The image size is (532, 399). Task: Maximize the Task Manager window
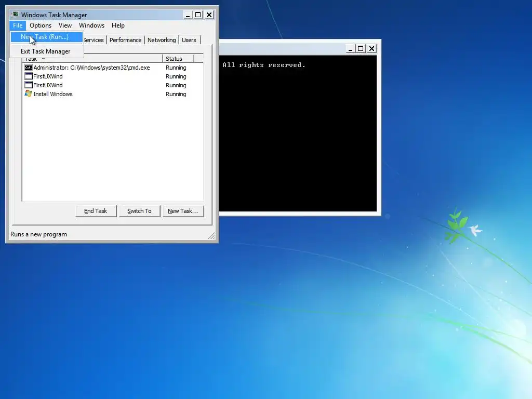point(198,15)
